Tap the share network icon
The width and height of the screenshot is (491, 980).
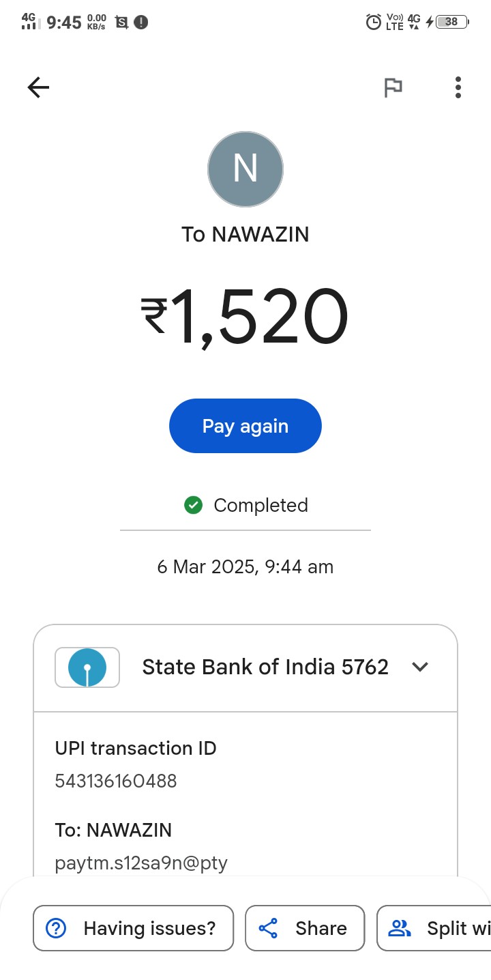(269, 928)
